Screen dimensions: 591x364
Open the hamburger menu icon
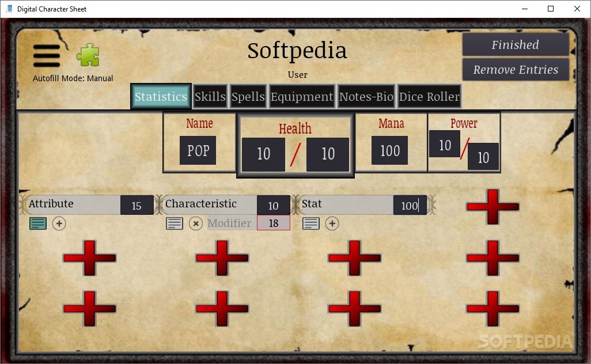pyautogui.click(x=46, y=56)
